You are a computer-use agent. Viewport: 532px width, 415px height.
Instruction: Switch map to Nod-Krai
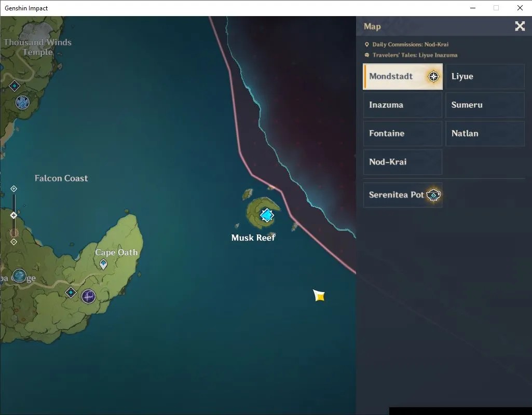(x=403, y=162)
